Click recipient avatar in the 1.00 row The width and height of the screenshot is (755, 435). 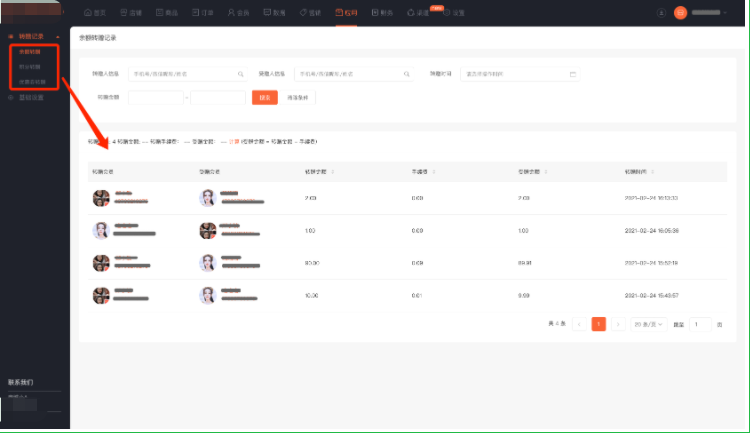coord(208,231)
